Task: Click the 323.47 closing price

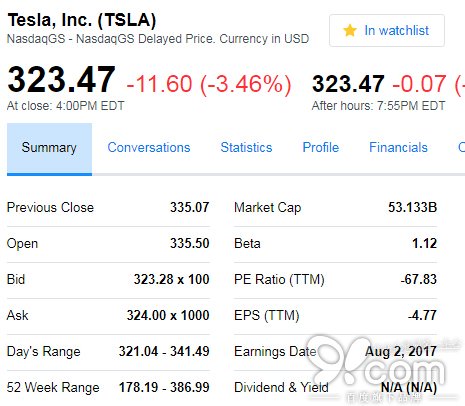Action: click(61, 80)
